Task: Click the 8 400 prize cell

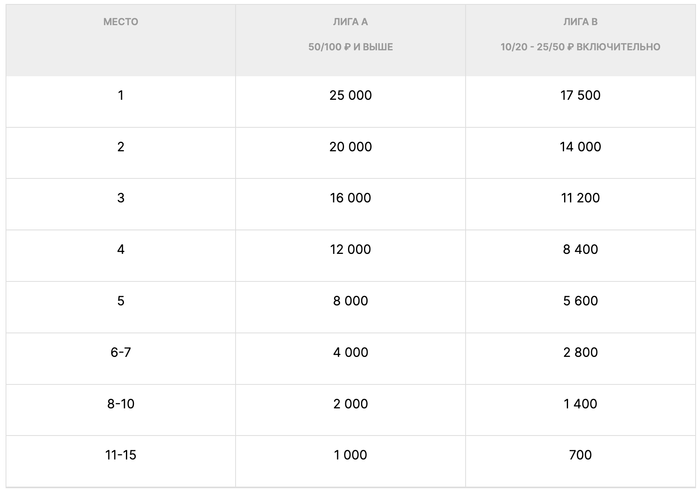Action: (580, 249)
